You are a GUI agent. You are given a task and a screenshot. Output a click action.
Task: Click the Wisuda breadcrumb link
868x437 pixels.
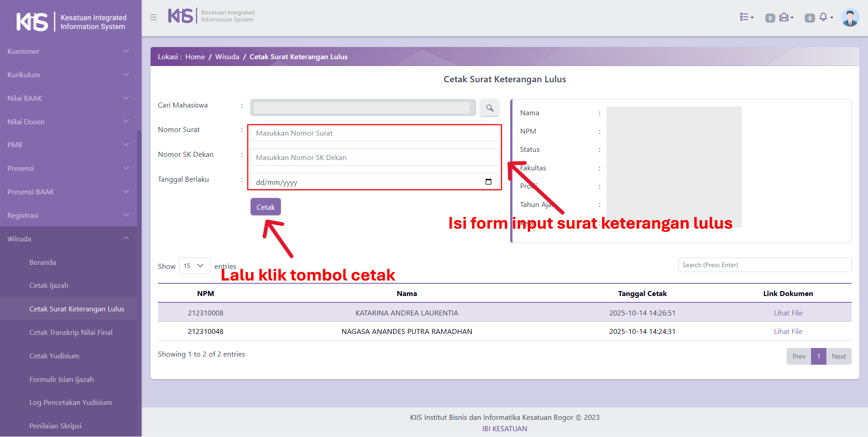227,57
